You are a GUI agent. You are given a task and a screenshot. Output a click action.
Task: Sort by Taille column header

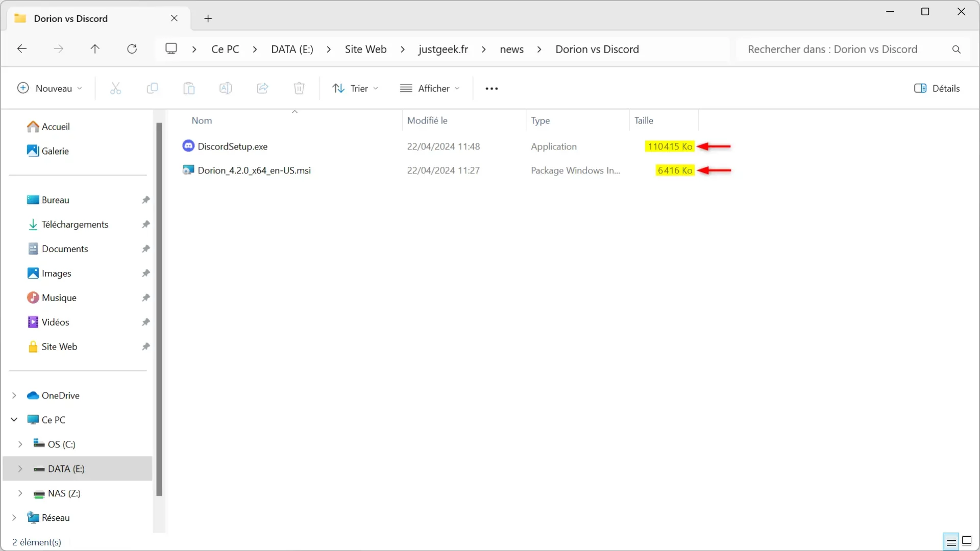coord(644,120)
